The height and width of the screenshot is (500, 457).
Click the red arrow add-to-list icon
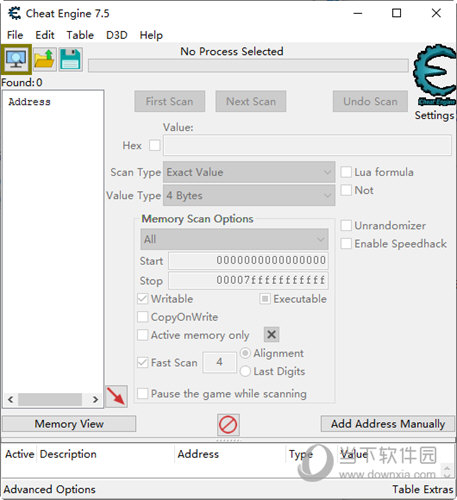(x=116, y=396)
